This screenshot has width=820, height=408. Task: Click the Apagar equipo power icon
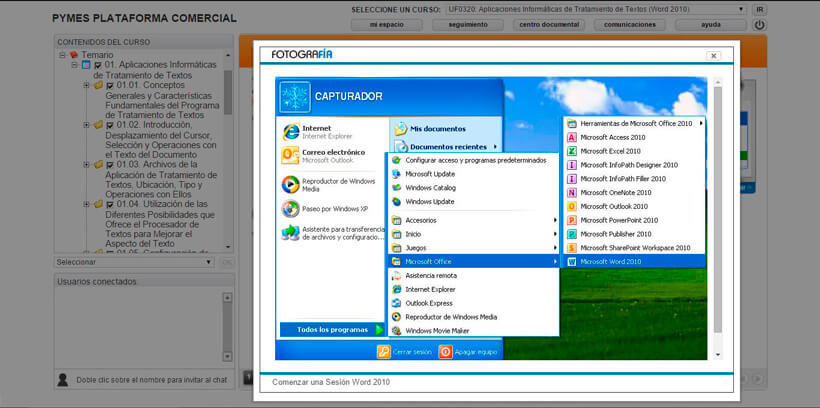pyautogui.click(x=445, y=352)
